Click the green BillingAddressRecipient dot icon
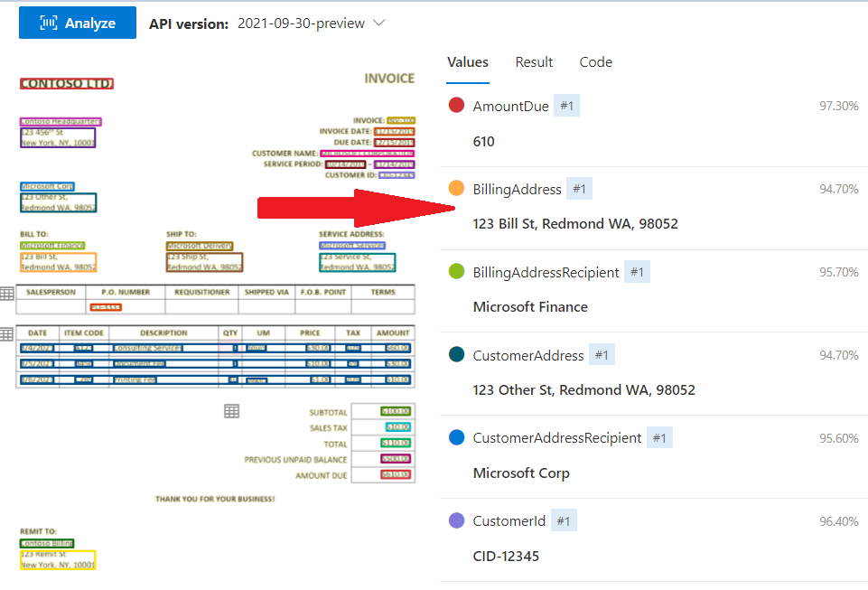 tap(454, 271)
